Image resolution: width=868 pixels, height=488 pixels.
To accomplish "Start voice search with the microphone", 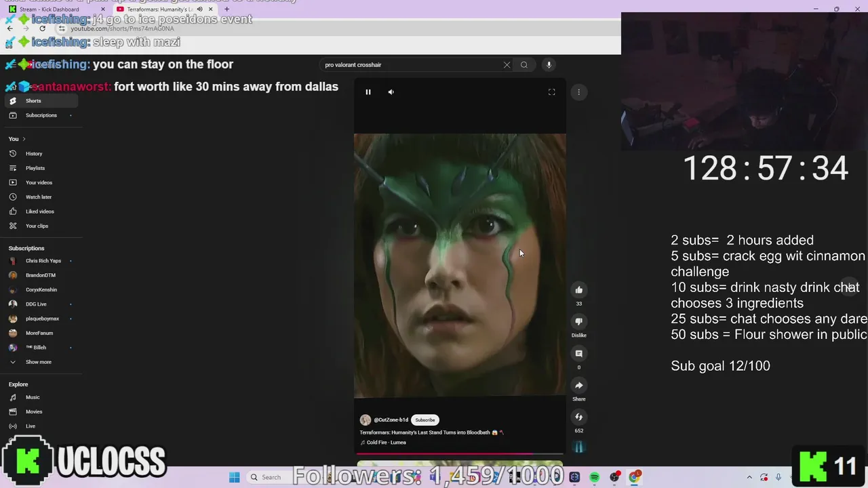I will (x=549, y=65).
